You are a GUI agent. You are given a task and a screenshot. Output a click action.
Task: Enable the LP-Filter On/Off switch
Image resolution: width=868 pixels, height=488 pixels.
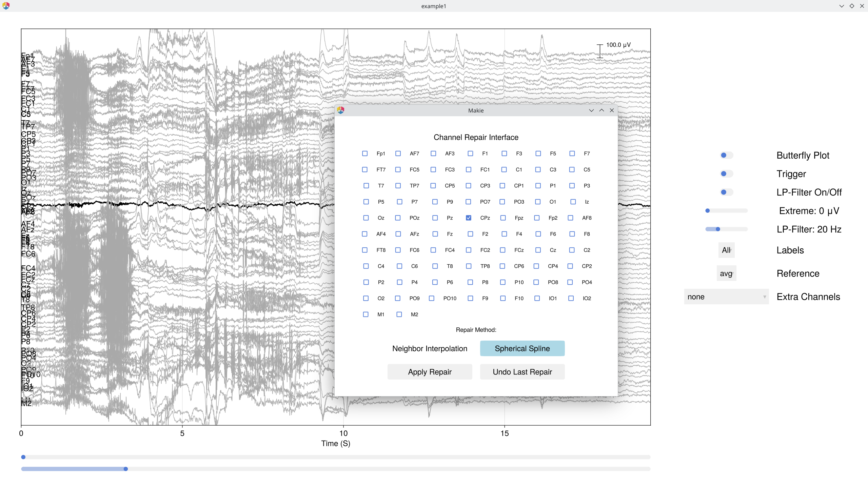point(726,192)
